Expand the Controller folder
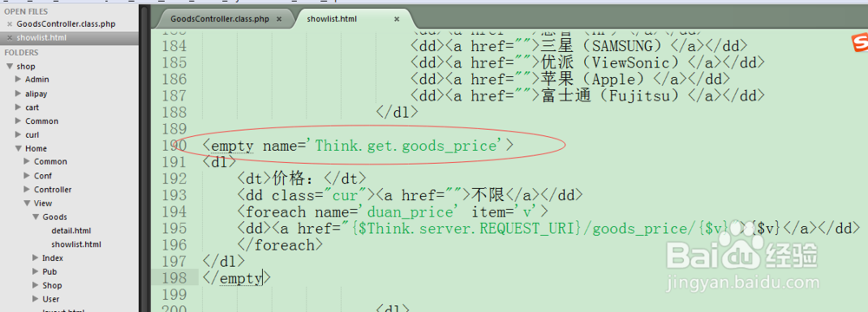The width and height of the screenshot is (868, 312). (x=27, y=189)
